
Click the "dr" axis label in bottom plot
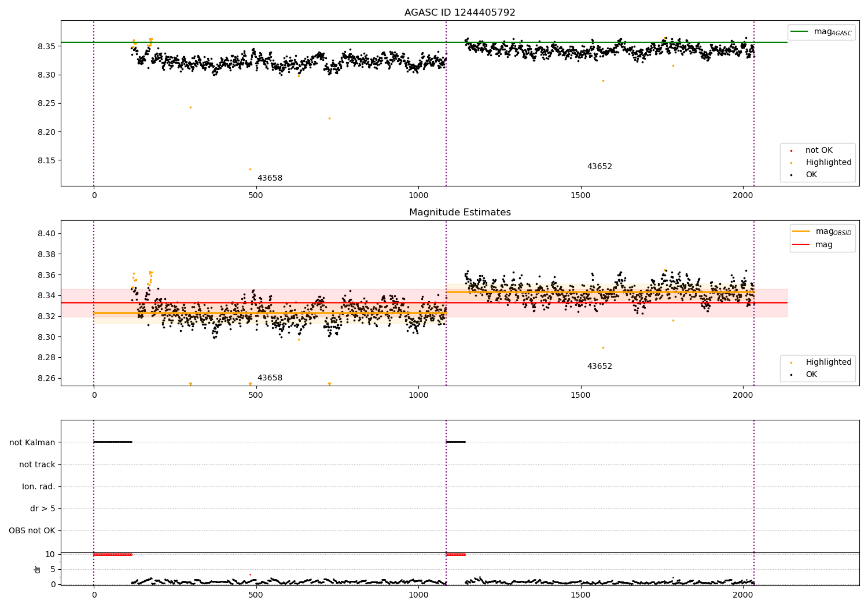tap(38, 569)
